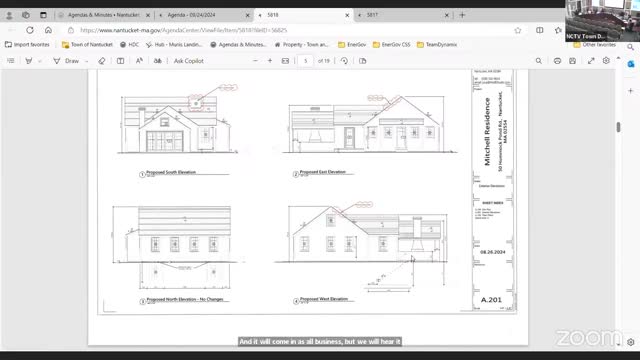
Task: Open Town of Nantucket favorites folder
Action: tap(87, 44)
